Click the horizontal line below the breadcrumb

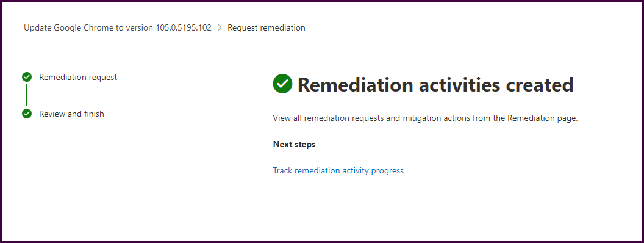[x=322, y=45]
